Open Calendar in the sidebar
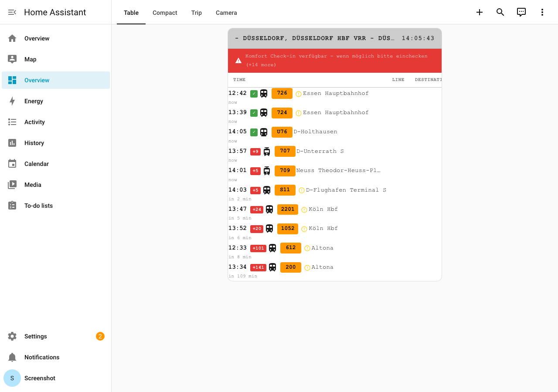 click(56, 164)
